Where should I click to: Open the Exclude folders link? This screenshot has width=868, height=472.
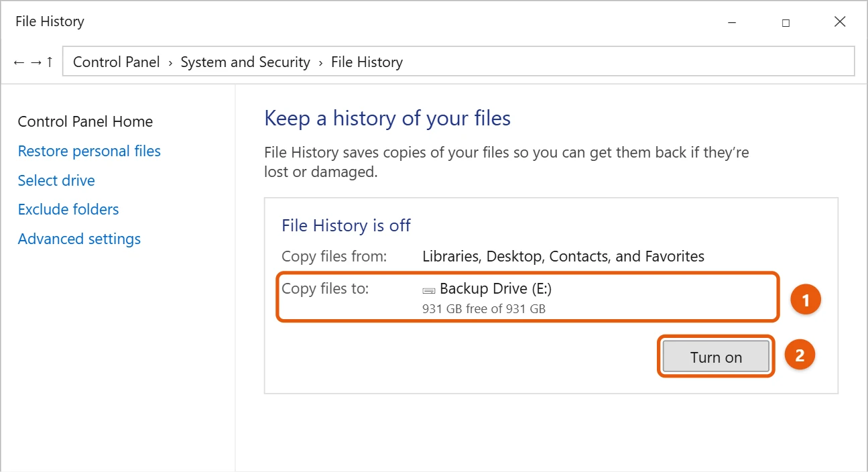[68, 209]
